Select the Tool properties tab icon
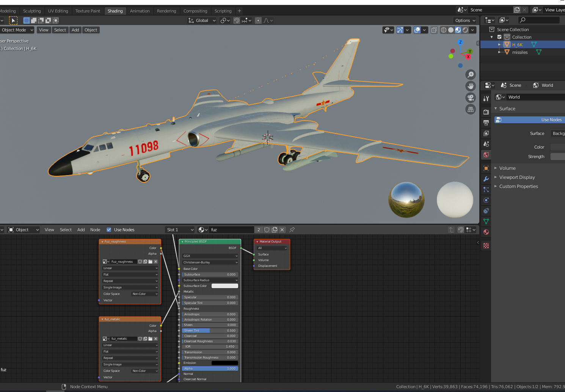This screenshot has width=565, height=392. pyautogui.click(x=486, y=99)
